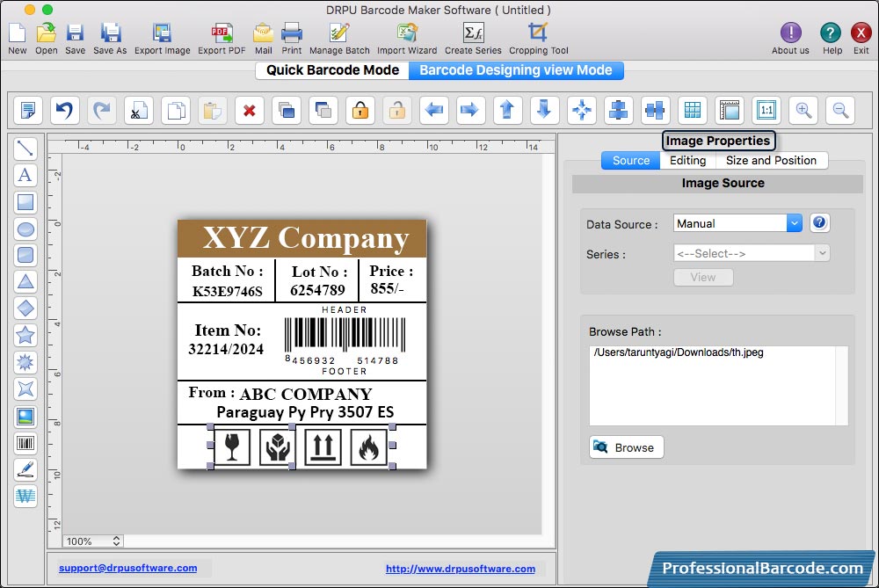The width and height of the screenshot is (879, 588).
Task: Export the label as PDF
Action: tap(222, 39)
